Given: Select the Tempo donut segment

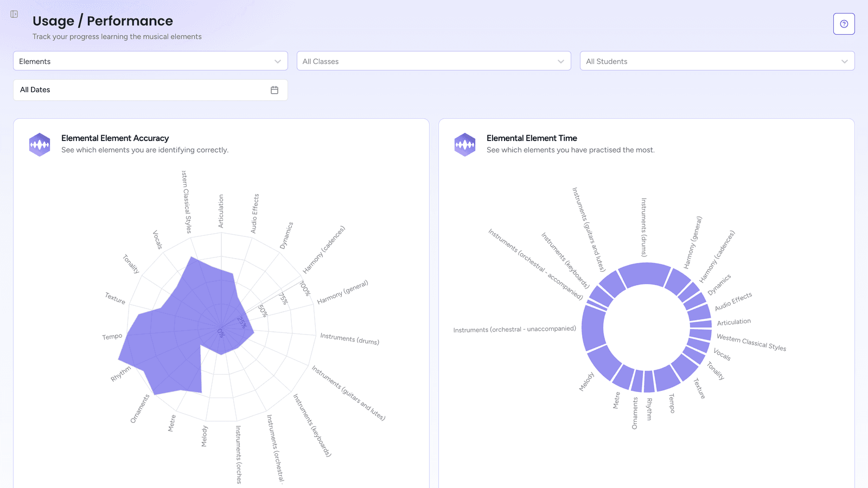Looking at the screenshot, I should point(666,377).
